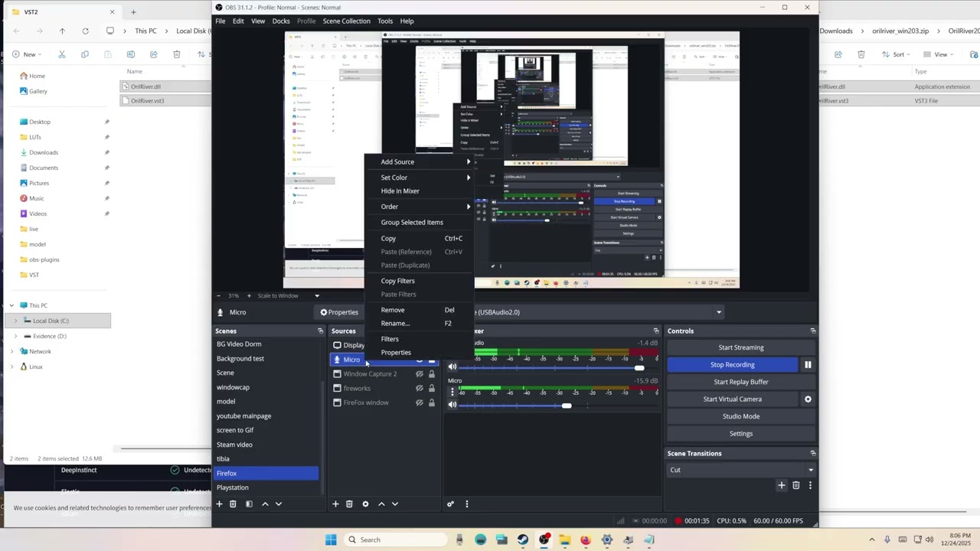Click the Windows Start button
The height and width of the screenshot is (551, 980).
pos(331,540)
